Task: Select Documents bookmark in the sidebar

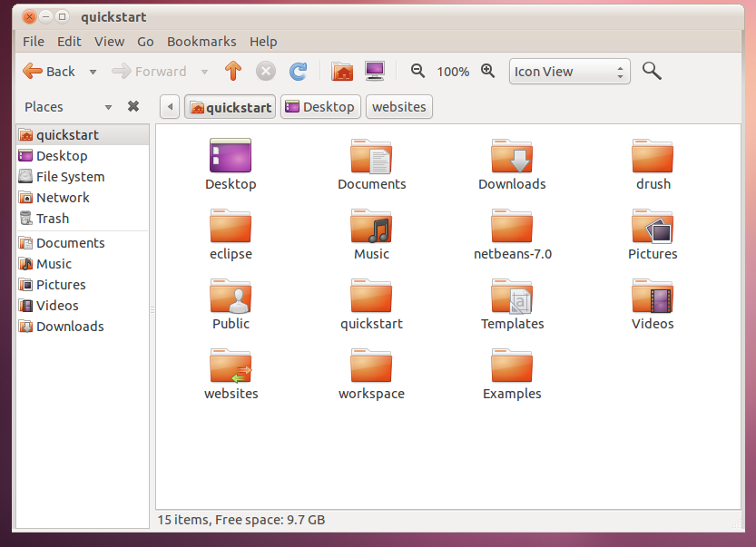Action: point(83,242)
